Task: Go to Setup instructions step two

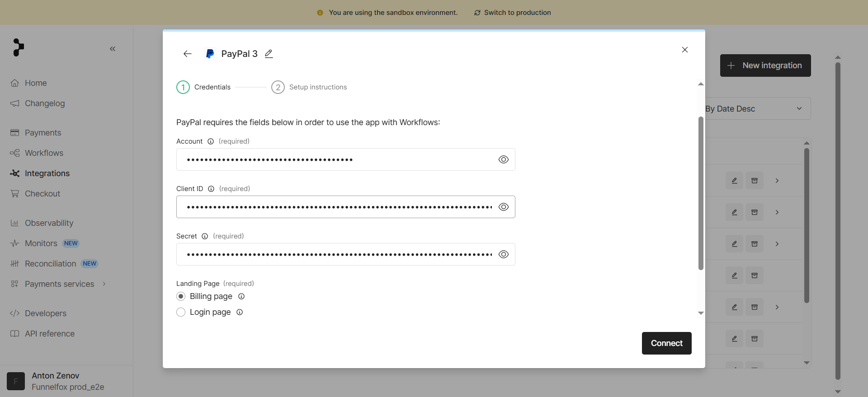Action: click(x=309, y=87)
